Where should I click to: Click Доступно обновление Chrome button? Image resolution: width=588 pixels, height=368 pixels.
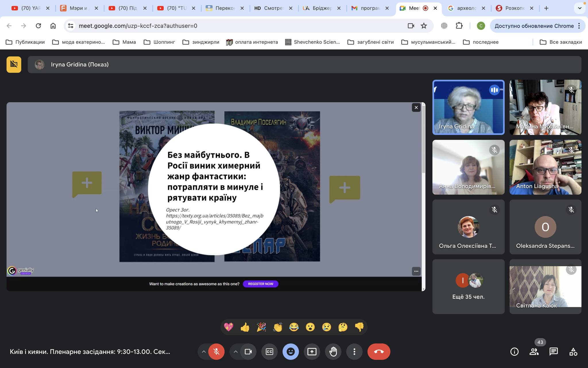coord(534,26)
